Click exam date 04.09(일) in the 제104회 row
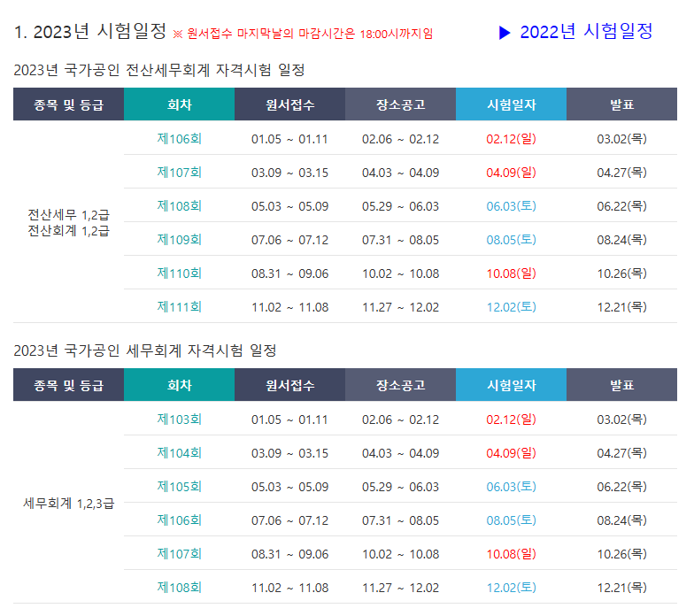 click(x=512, y=453)
